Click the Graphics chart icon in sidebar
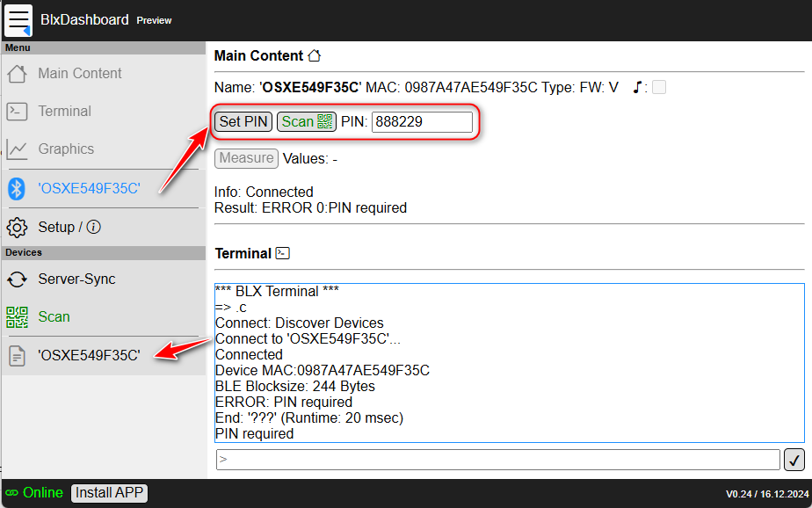 tap(17, 149)
